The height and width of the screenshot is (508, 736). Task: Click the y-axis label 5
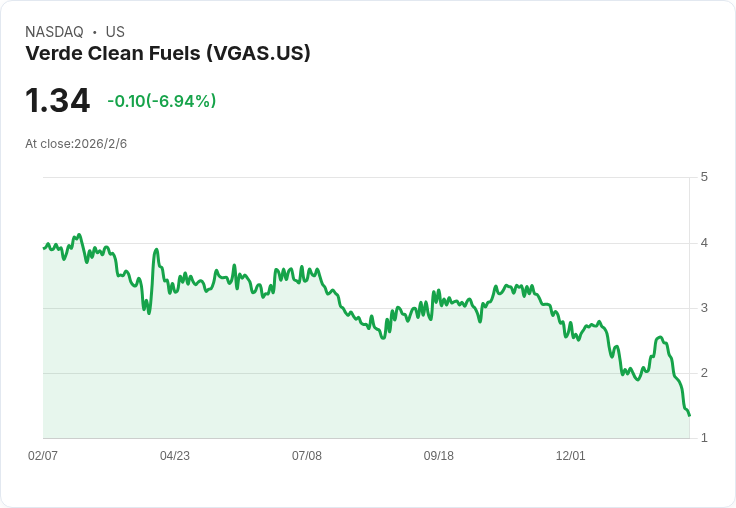click(704, 177)
